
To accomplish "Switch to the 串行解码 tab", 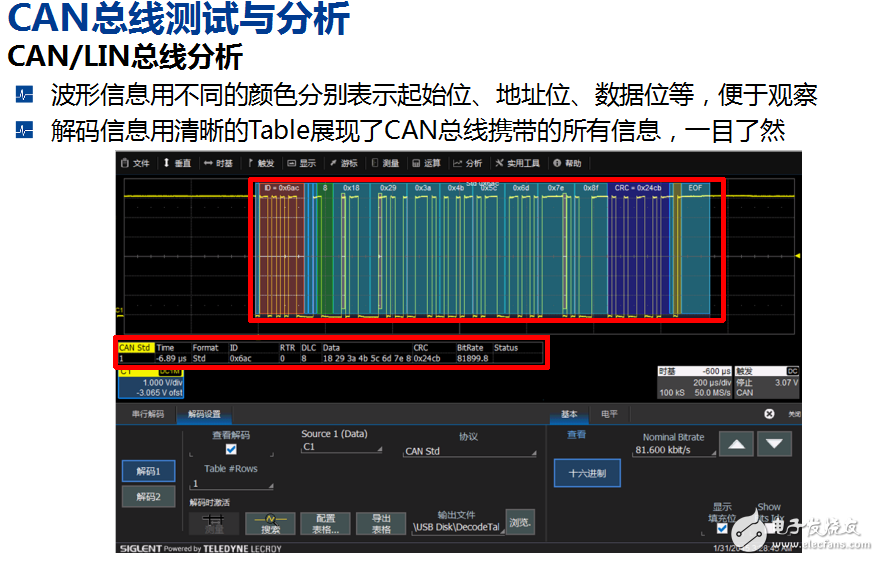I will click(148, 414).
